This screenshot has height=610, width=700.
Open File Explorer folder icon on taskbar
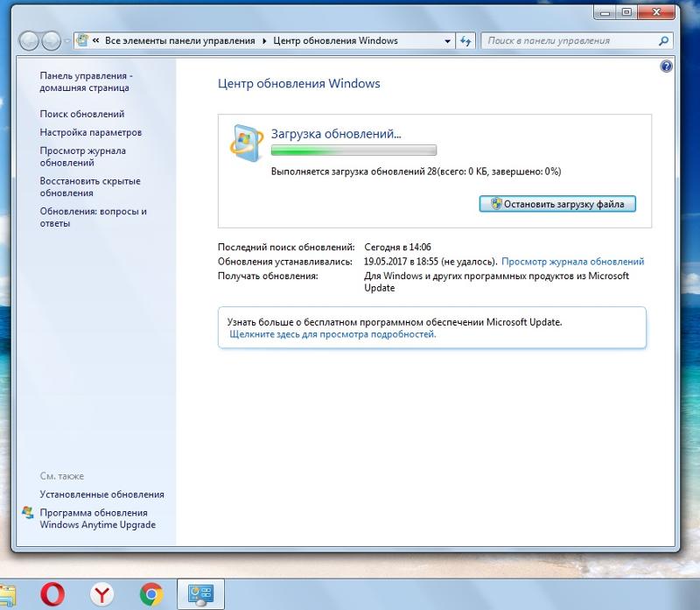(7, 596)
